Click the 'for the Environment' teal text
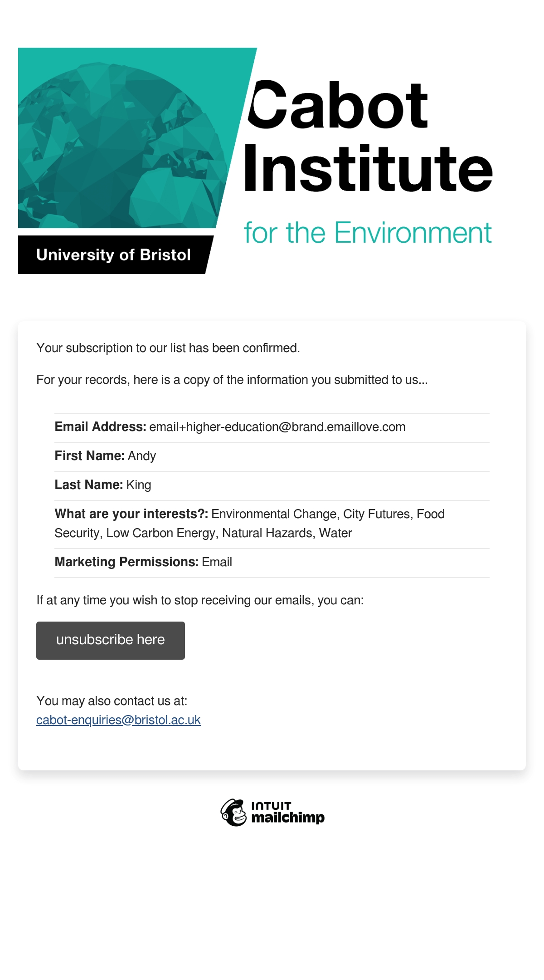The height and width of the screenshot is (980, 544). (x=368, y=233)
